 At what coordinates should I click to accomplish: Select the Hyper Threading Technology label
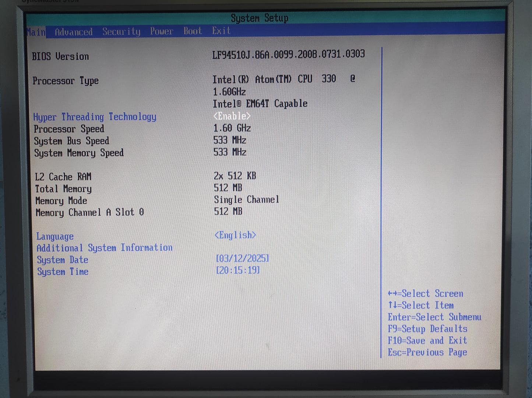[95, 117]
